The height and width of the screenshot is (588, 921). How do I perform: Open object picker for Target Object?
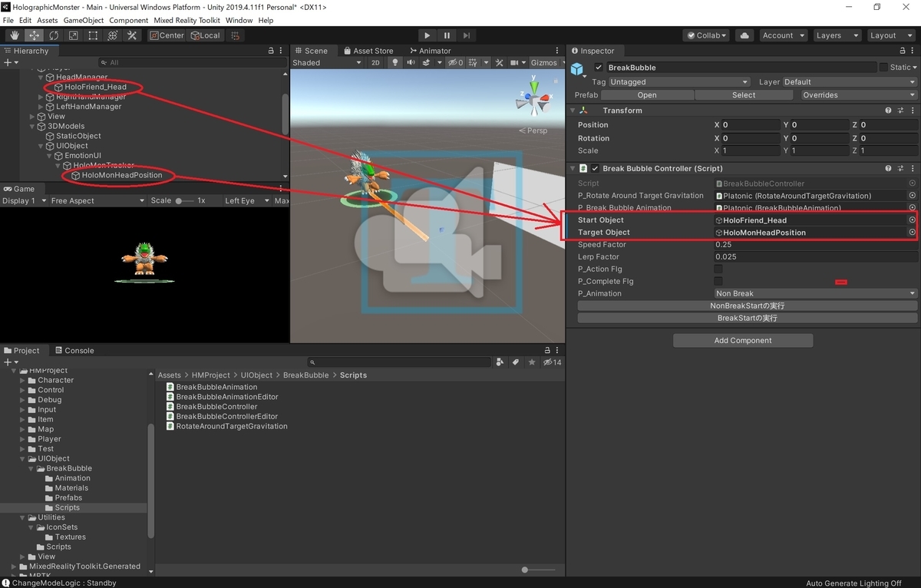click(x=912, y=232)
